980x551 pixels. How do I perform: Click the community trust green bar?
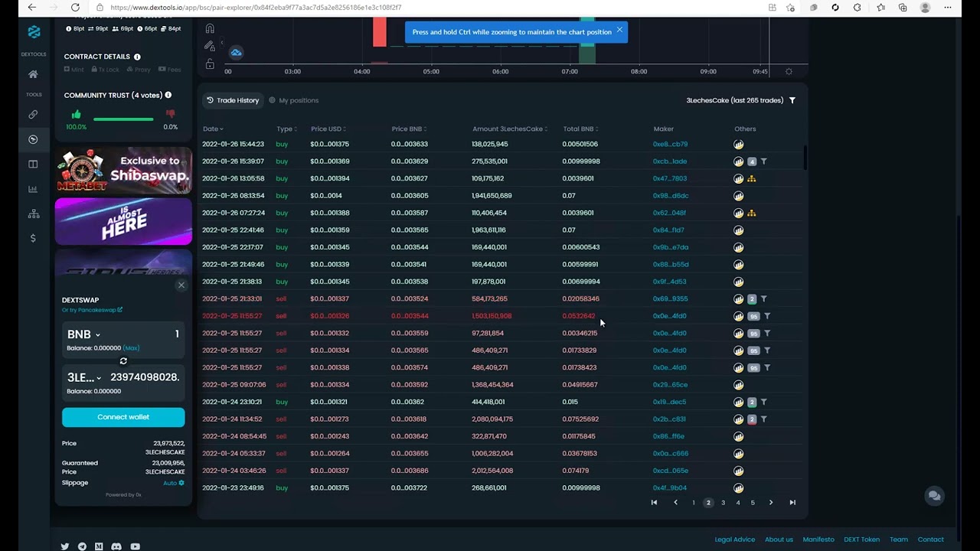pos(123,119)
